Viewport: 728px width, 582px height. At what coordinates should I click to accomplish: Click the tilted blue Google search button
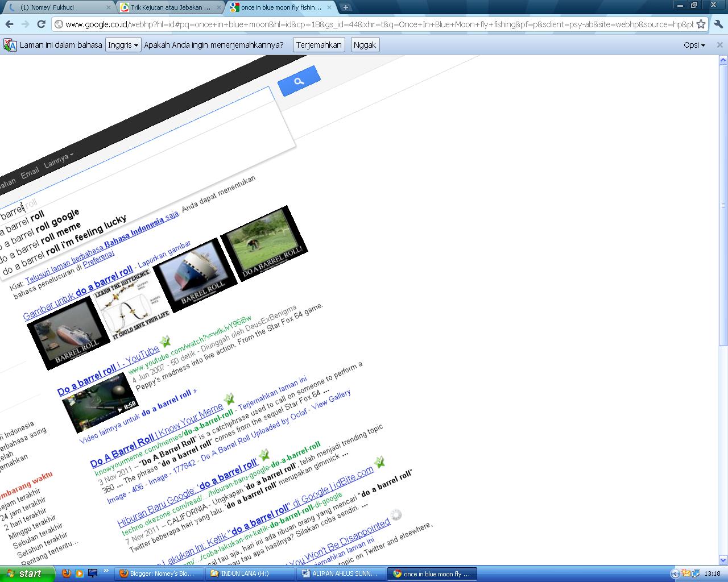pos(299,81)
